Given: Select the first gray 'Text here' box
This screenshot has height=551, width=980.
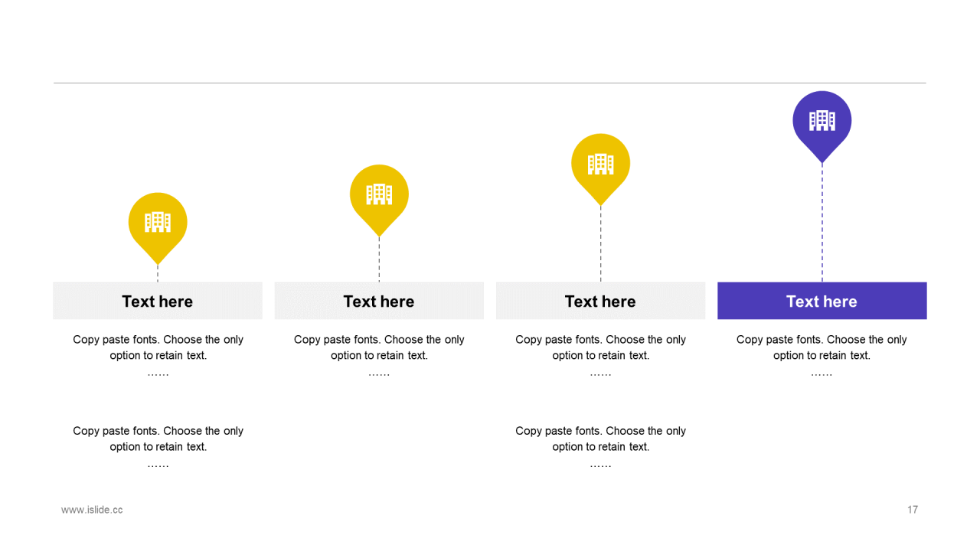Looking at the screenshot, I should tap(158, 301).
